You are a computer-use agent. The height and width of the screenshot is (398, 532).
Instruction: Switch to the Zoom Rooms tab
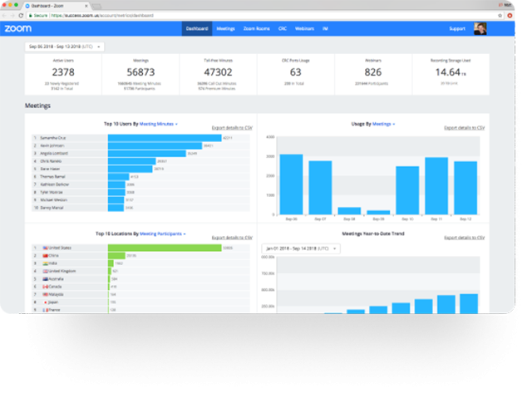pyautogui.click(x=257, y=28)
